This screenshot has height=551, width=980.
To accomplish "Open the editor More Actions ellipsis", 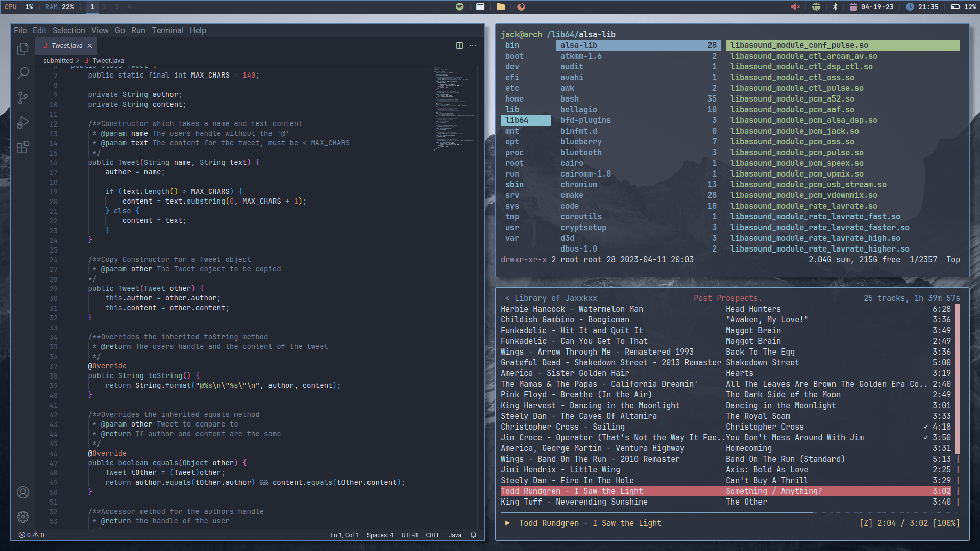I will coord(473,46).
